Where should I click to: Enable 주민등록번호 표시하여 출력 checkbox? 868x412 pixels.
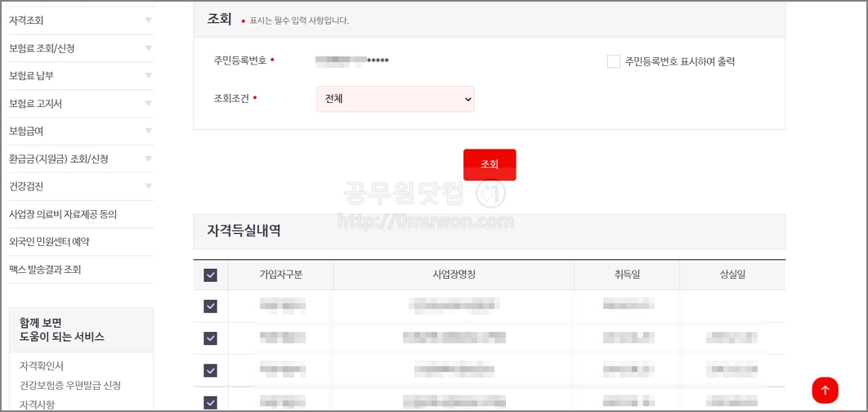(613, 61)
